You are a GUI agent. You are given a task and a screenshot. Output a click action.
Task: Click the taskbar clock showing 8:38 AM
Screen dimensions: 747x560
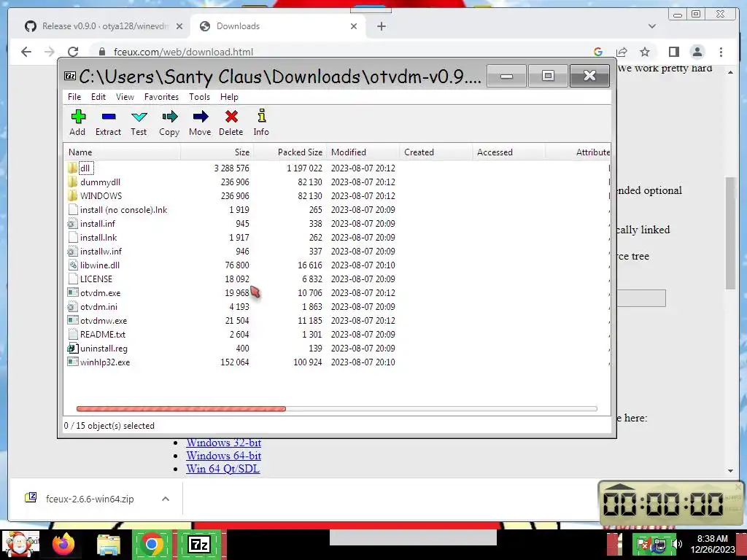click(x=712, y=544)
